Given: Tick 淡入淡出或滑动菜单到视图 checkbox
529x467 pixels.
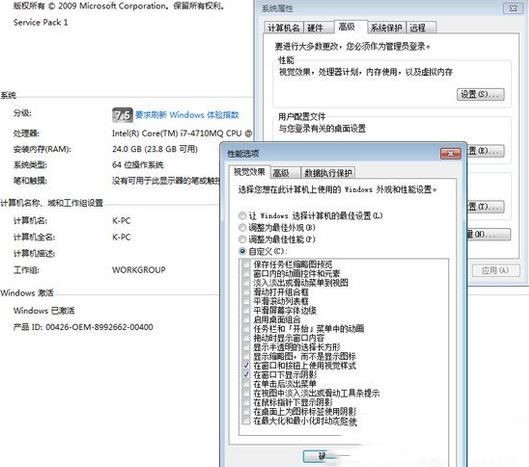Looking at the screenshot, I should (246, 283).
